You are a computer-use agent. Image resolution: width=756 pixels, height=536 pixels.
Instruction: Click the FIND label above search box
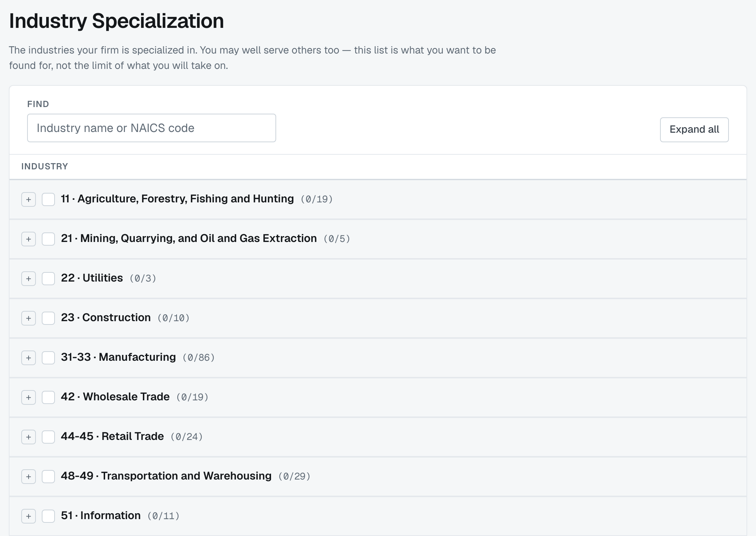(x=38, y=104)
